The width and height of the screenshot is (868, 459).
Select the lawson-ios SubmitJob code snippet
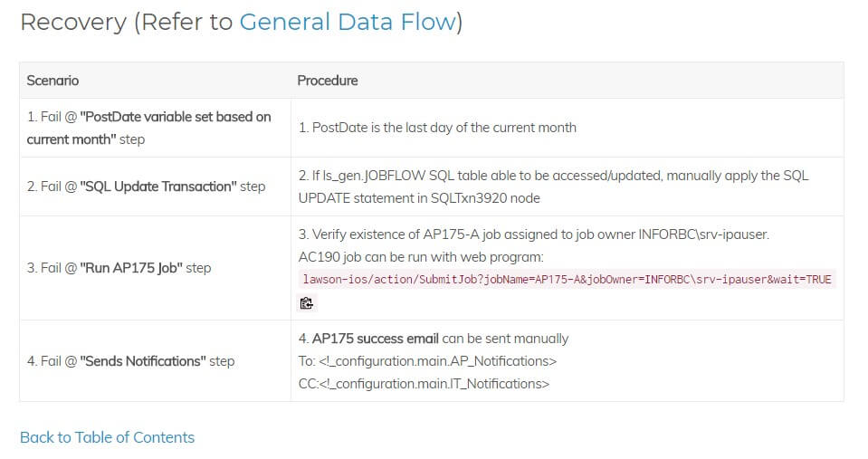pos(567,279)
